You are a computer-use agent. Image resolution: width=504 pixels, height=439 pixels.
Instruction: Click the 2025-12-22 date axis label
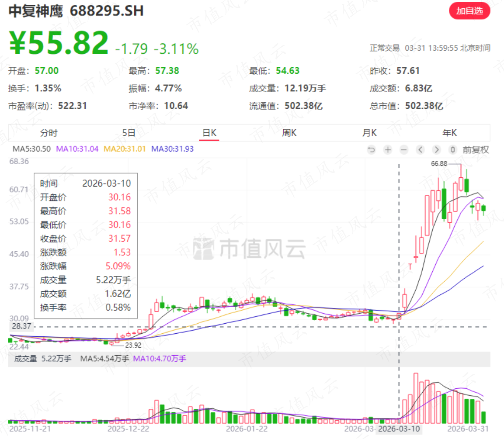[x=128, y=429]
